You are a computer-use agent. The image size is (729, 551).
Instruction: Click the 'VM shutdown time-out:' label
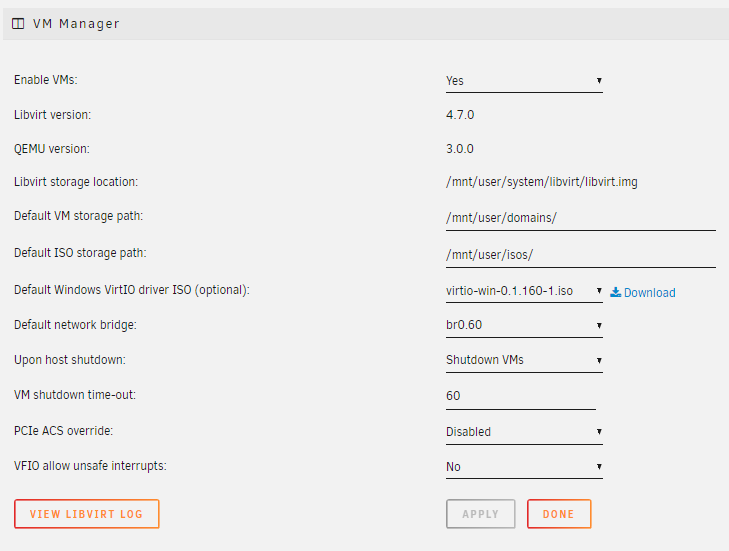[75, 395]
